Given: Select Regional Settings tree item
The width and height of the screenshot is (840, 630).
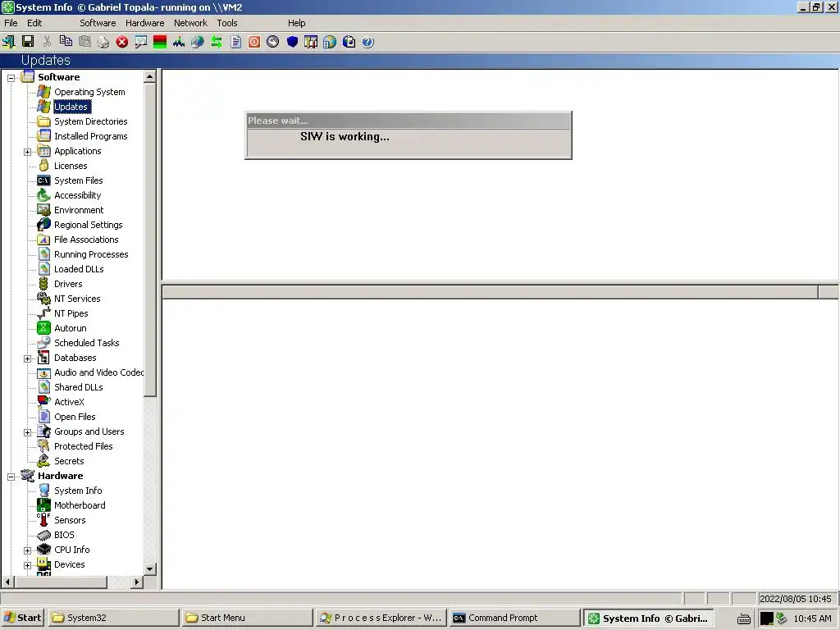Looking at the screenshot, I should point(89,225).
